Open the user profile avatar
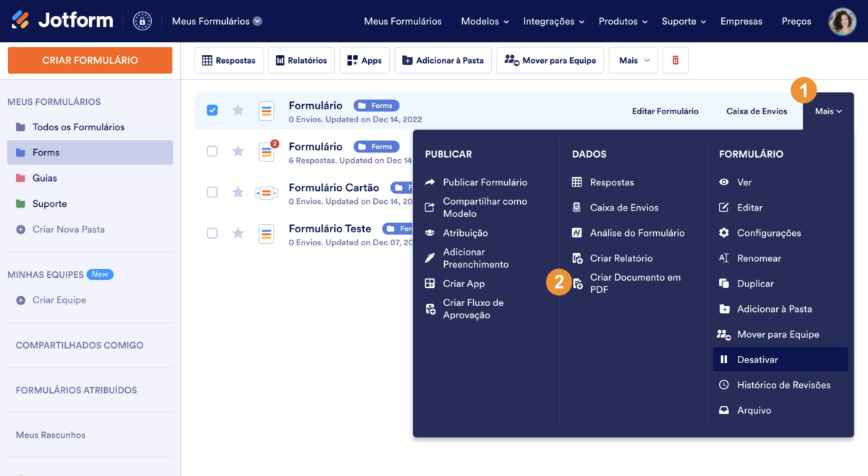This screenshot has width=868, height=476. click(x=842, y=22)
